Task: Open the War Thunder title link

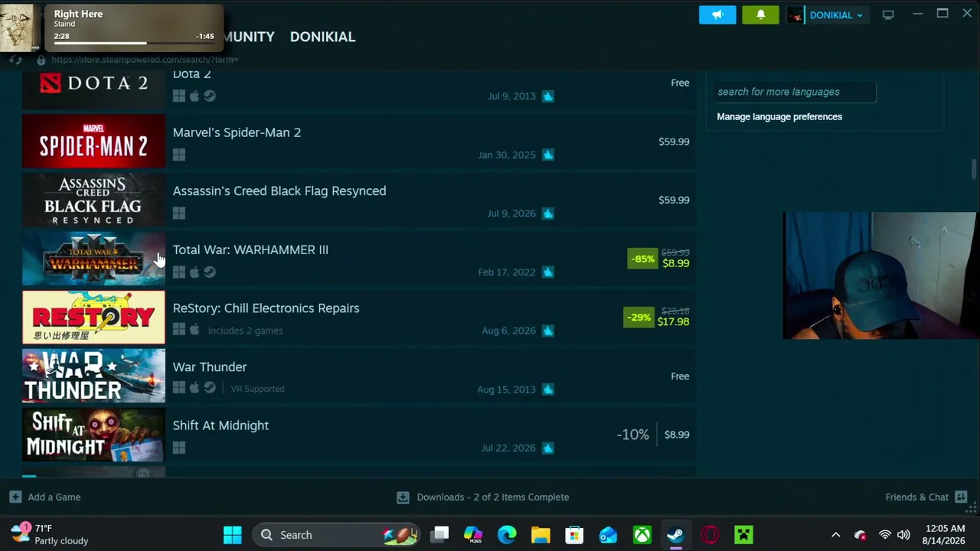Action: pyautogui.click(x=210, y=367)
